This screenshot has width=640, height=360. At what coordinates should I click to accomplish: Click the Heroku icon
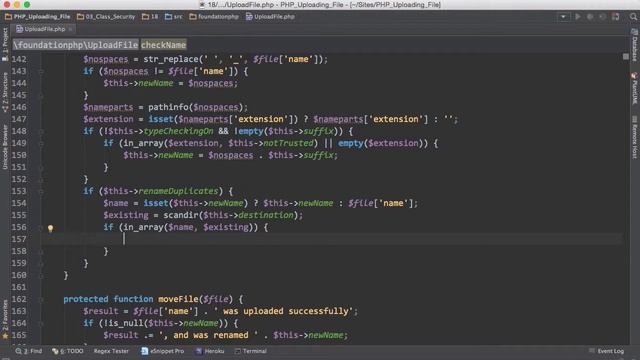click(x=199, y=351)
